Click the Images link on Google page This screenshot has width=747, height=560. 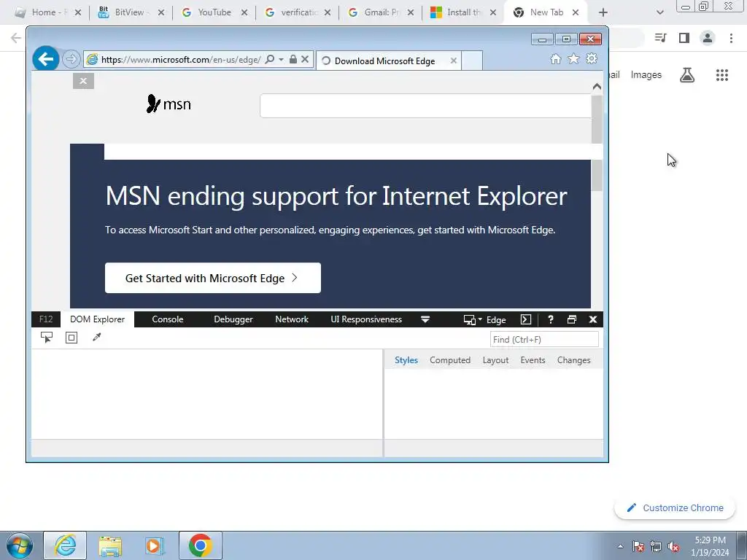coord(646,75)
